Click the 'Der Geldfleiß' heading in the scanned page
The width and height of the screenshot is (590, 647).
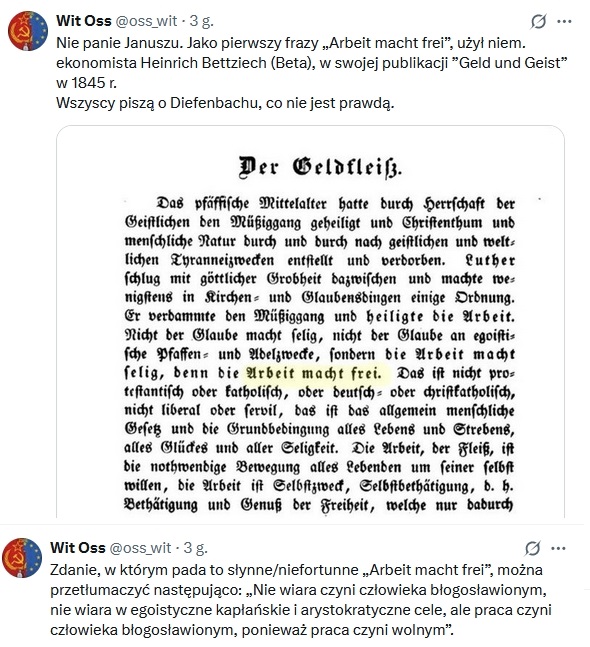coord(320,167)
